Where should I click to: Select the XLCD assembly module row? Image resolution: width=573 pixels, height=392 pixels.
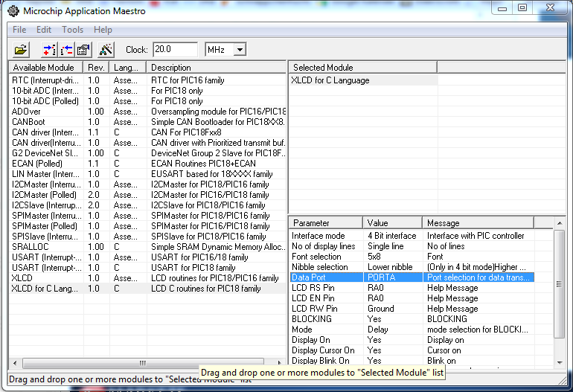[x=147, y=278]
